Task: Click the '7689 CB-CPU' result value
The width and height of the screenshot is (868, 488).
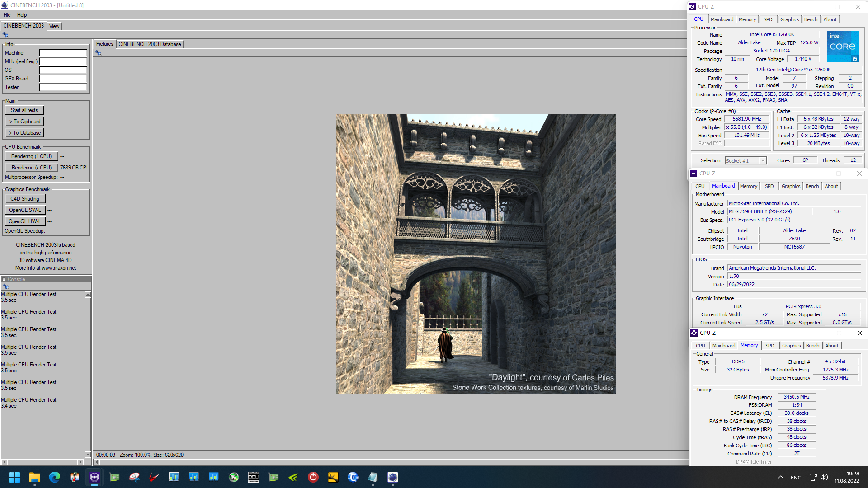Action: (x=74, y=168)
